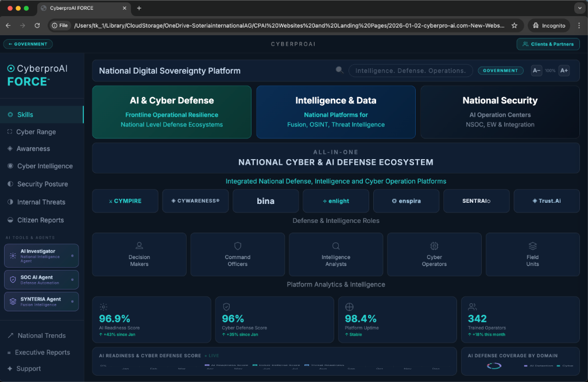The width and height of the screenshot is (588, 382).
Task: Open Security Posture in the sidebar
Action: pyautogui.click(x=41, y=184)
